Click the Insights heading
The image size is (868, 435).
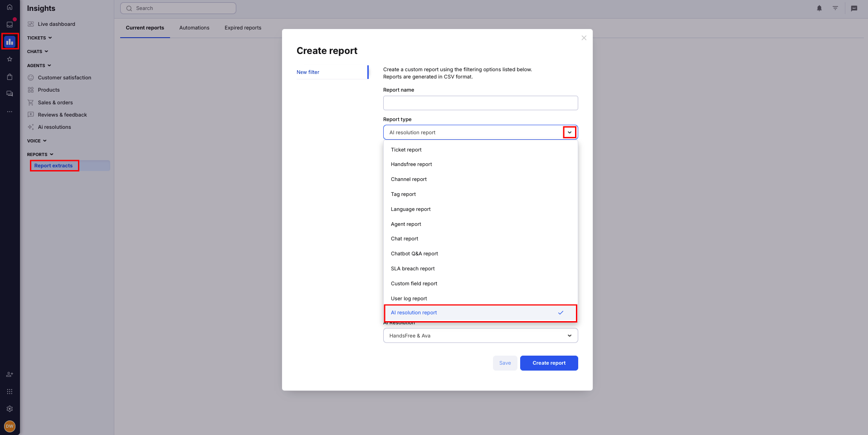[41, 8]
